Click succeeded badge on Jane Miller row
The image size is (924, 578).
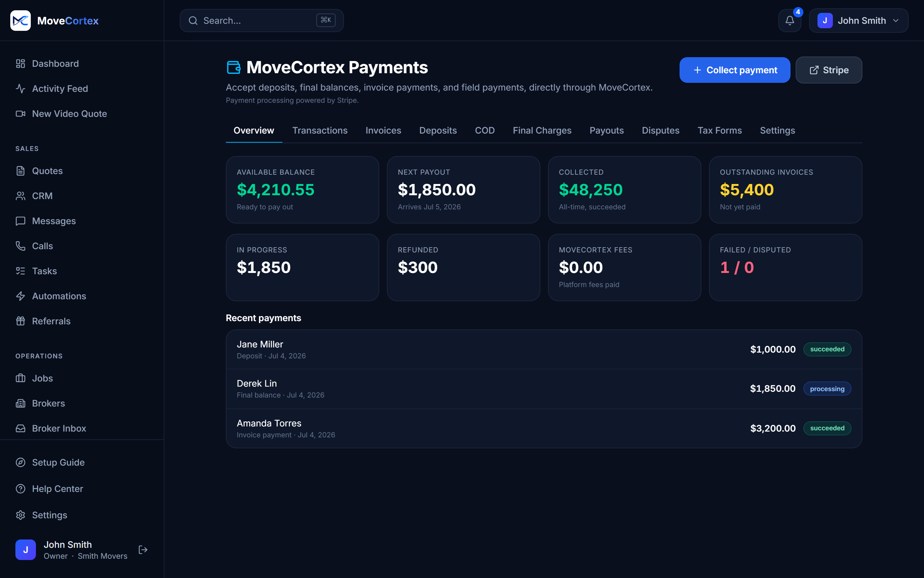pyautogui.click(x=827, y=349)
